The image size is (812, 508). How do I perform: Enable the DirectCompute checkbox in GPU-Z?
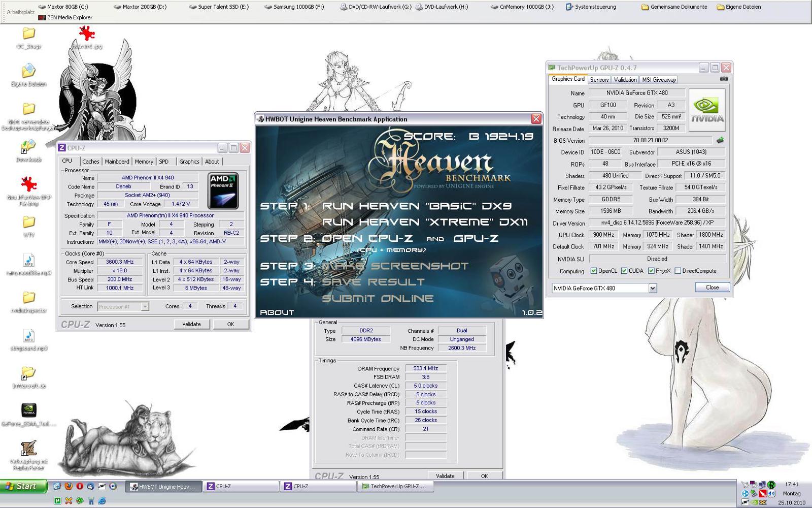click(x=678, y=271)
